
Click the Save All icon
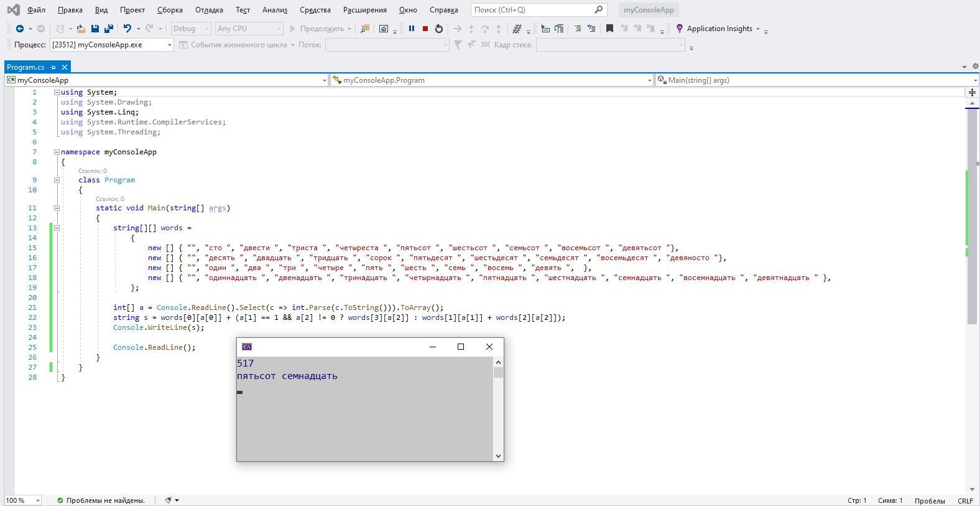[x=109, y=29]
